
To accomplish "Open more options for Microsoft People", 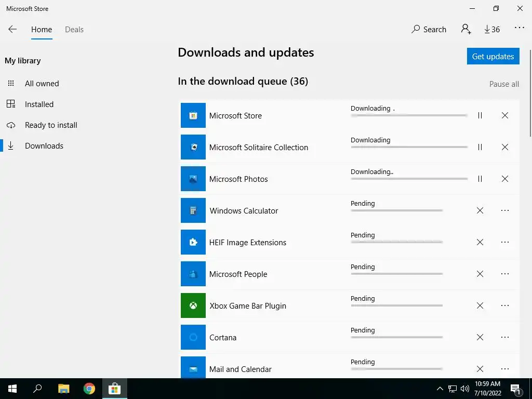I will [x=505, y=274].
